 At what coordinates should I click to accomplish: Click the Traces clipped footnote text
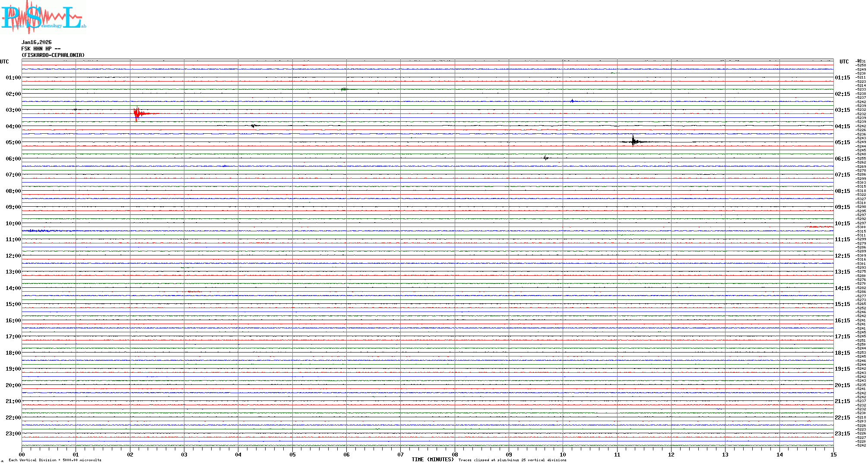pos(512,460)
